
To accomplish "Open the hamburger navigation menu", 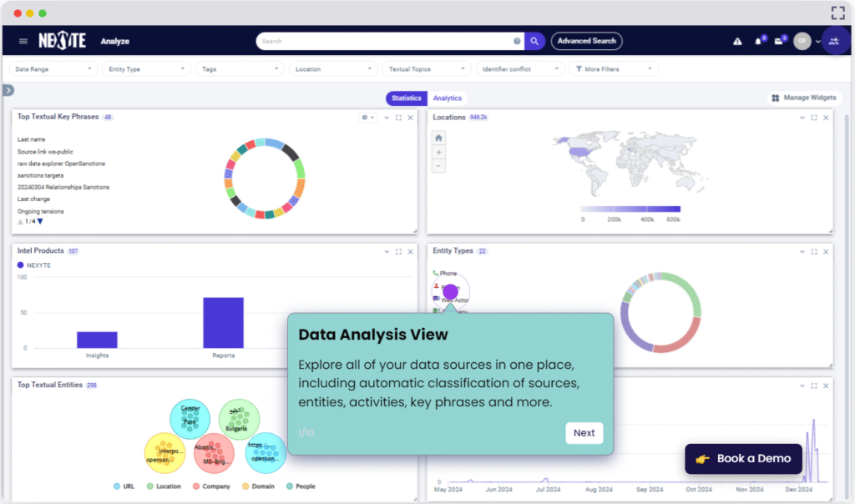I will click(23, 41).
